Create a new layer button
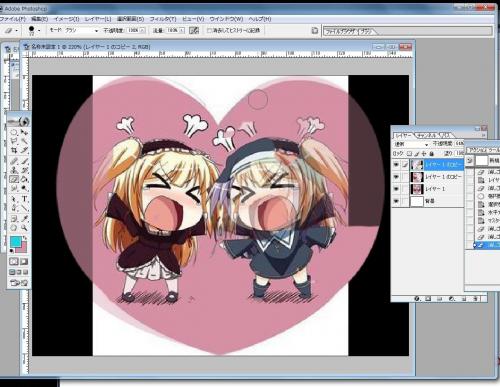Viewport: 500px width, 387px height. tap(464, 299)
